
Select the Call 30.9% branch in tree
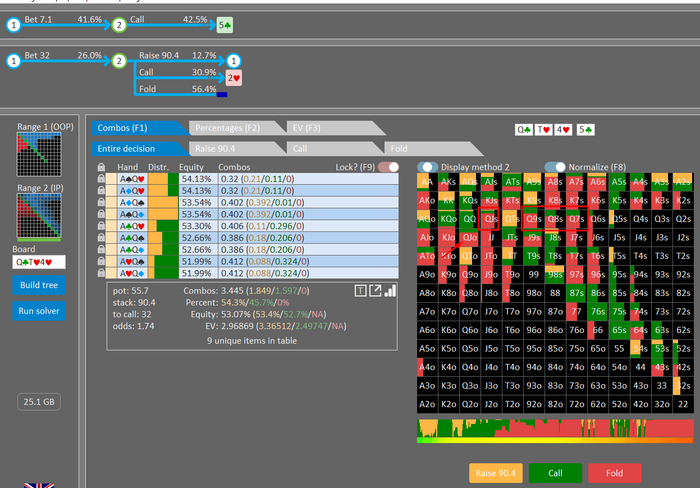tap(178, 72)
